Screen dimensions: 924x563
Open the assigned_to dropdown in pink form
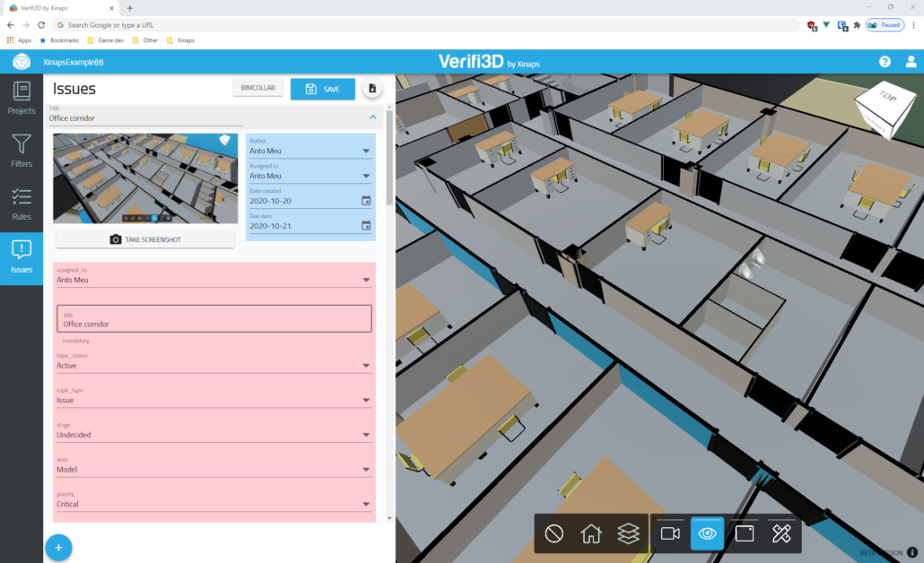click(x=214, y=276)
